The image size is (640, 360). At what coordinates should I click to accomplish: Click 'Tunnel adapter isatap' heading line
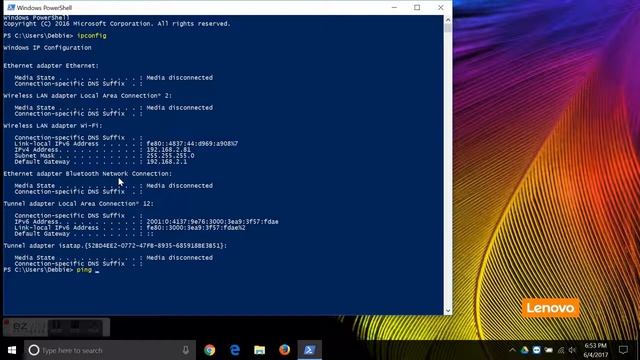tap(115, 245)
